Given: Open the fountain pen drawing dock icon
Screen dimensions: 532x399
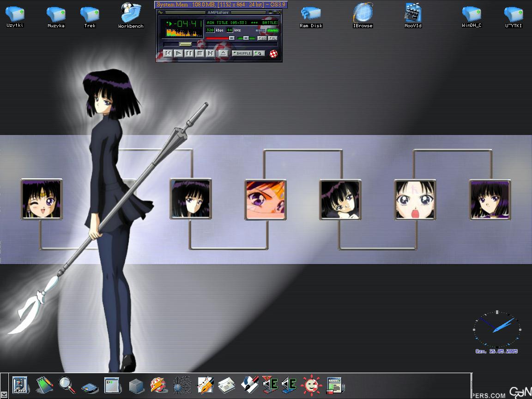Looking at the screenshot, I should (205, 385).
